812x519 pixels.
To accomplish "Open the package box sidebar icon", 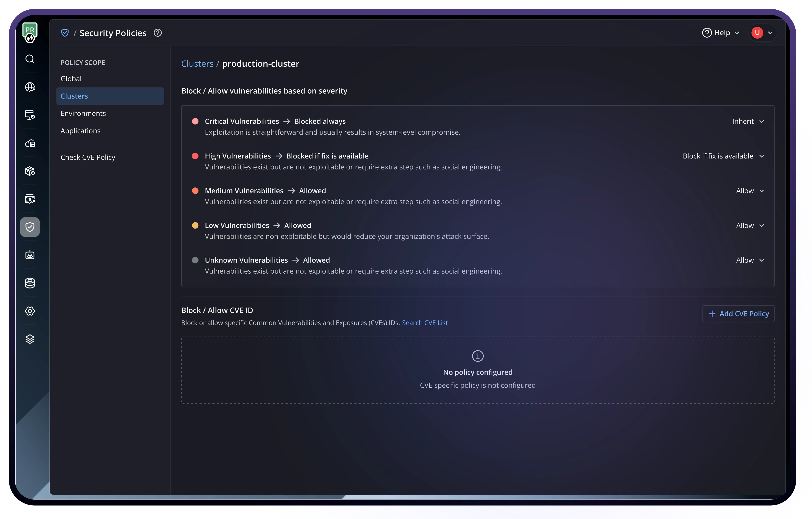I will click(x=30, y=171).
